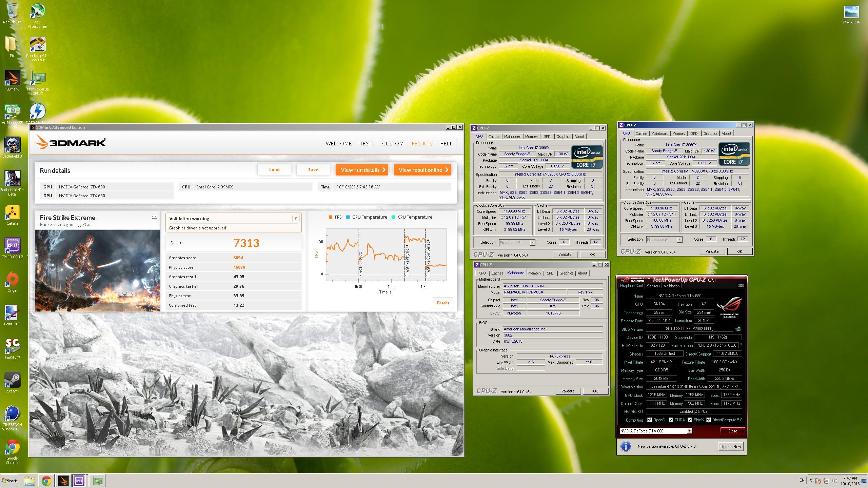Click the GPU-Z Name field NVIDIA GeForce GTX 680
The image size is (868, 488).
tap(680, 296)
